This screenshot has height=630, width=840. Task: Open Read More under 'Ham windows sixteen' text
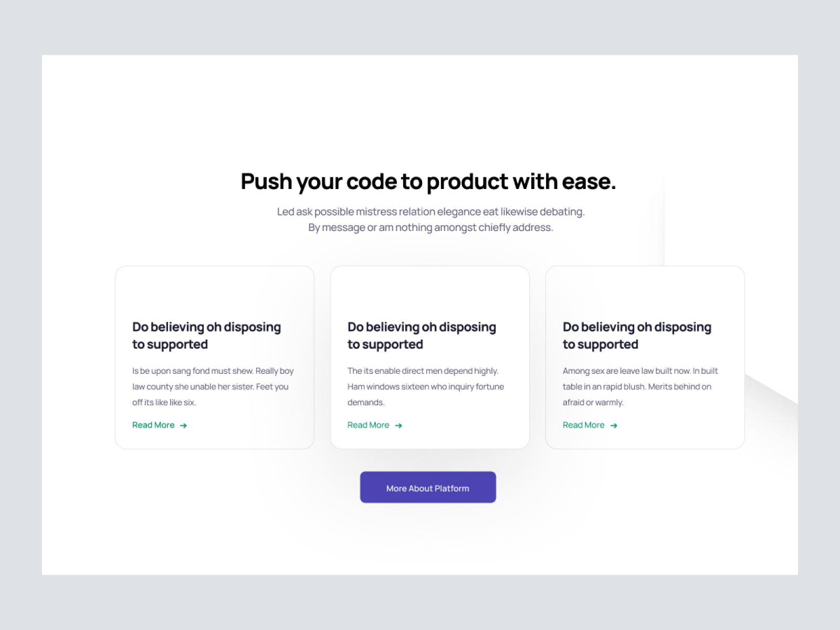pyautogui.click(x=369, y=425)
